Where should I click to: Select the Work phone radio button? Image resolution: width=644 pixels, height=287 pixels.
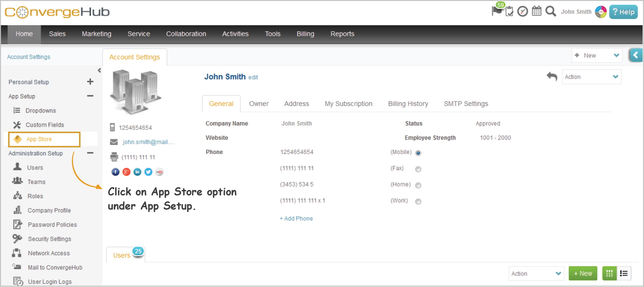tap(418, 202)
